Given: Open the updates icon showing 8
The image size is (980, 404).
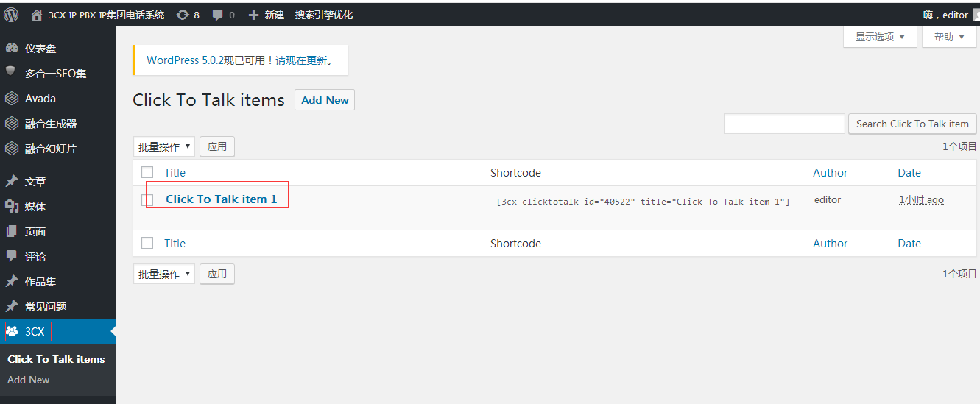Looking at the screenshot, I should (183, 15).
